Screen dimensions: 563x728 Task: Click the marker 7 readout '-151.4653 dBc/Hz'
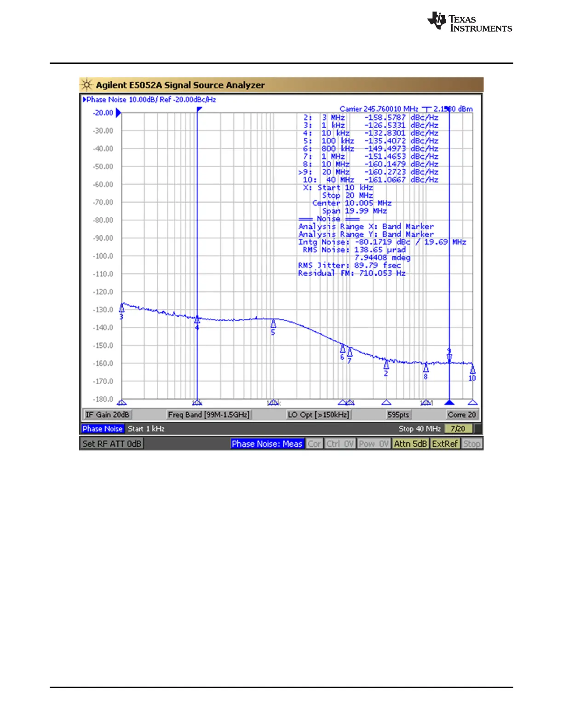[x=401, y=156]
